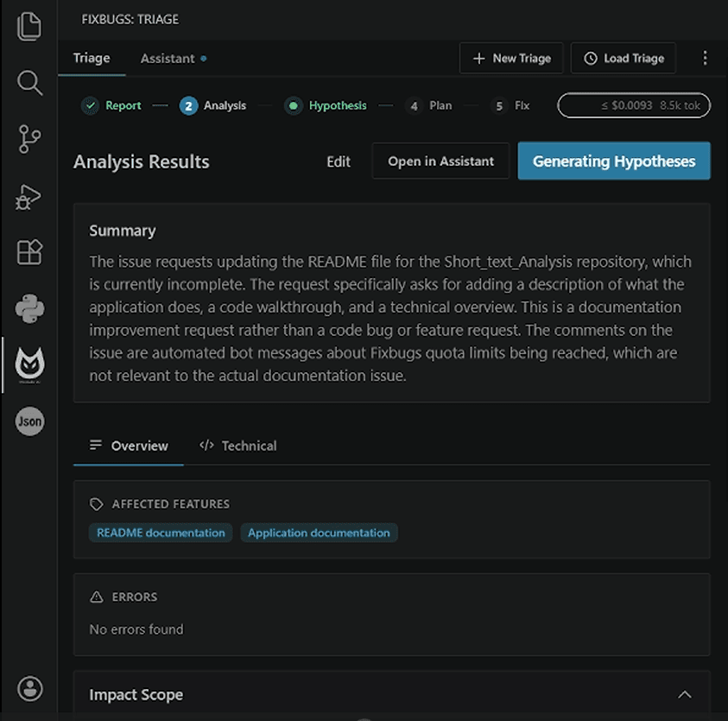728x721 pixels.
Task: Collapse the Impact Scope section chevron
Action: click(684, 695)
